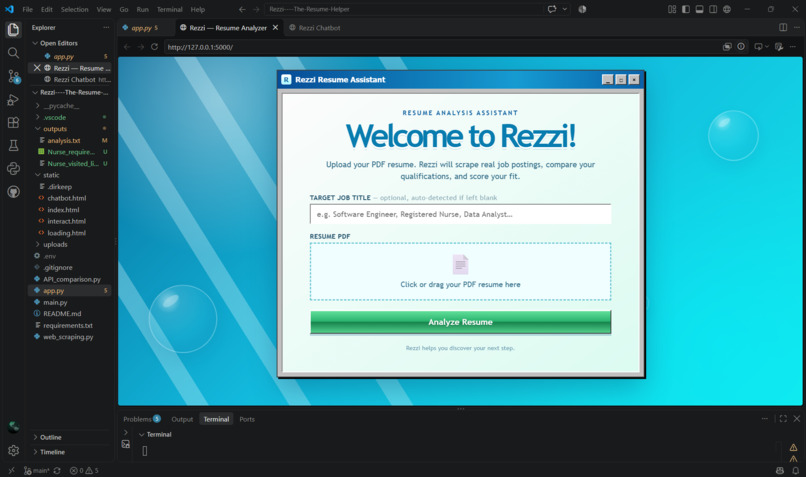Screen dimensions: 806x477
Task: Click the command center search box in the title bar
Action: point(404,9)
